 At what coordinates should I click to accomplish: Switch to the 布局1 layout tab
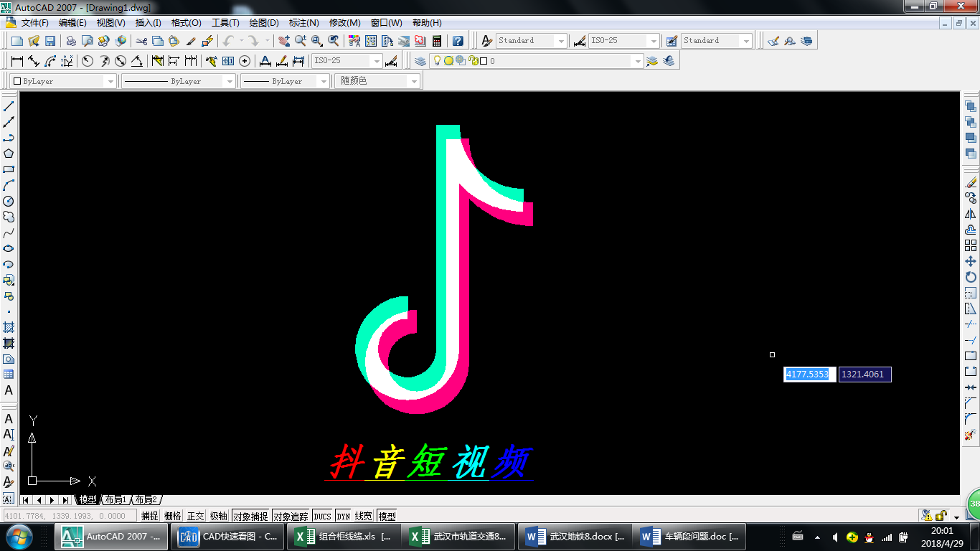coord(115,499)
